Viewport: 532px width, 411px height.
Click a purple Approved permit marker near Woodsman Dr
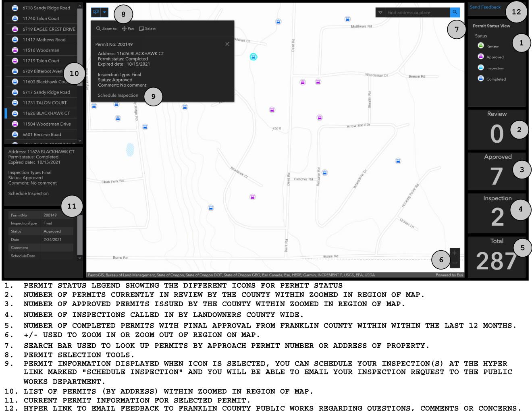(x=302, y=82)
